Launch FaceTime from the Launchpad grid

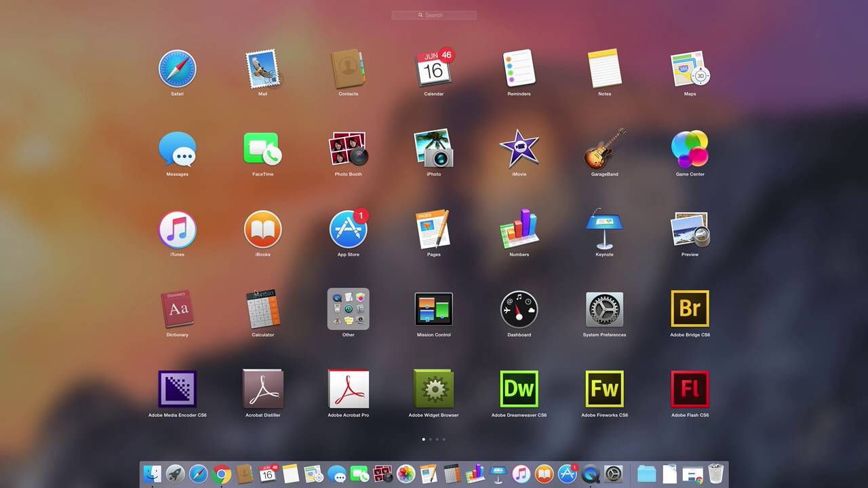[x=262, y=149]
